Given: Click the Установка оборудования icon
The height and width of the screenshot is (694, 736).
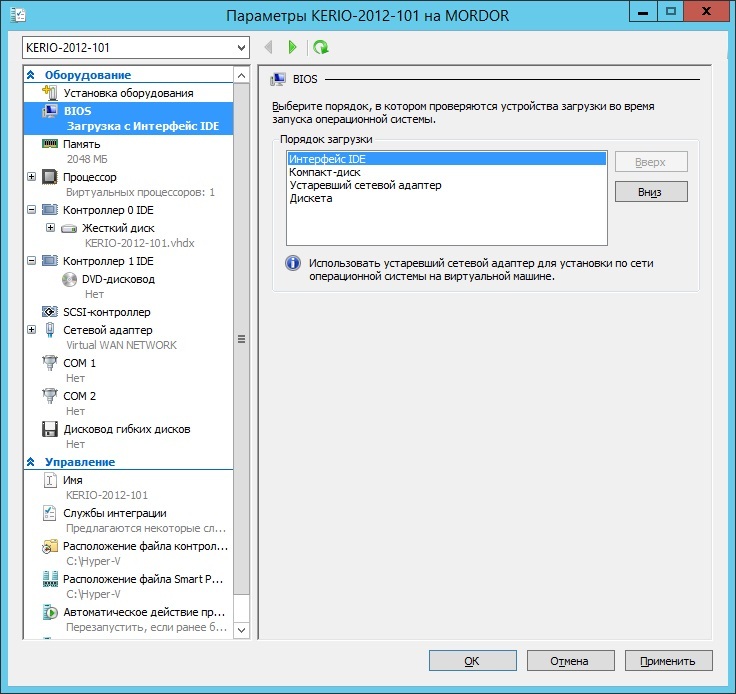Looking at the screenshot, I should [x=50, y=93].
